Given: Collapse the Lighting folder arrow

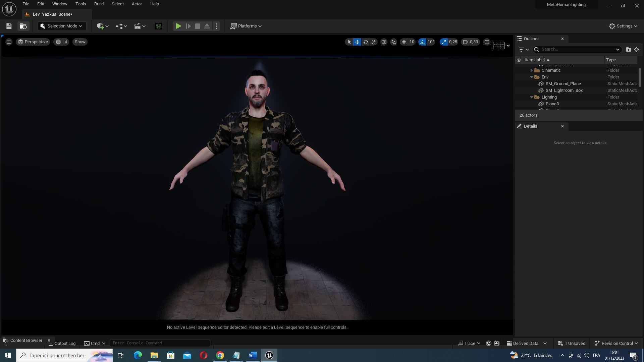Looking at the screenshot, I should coord(532,97).
